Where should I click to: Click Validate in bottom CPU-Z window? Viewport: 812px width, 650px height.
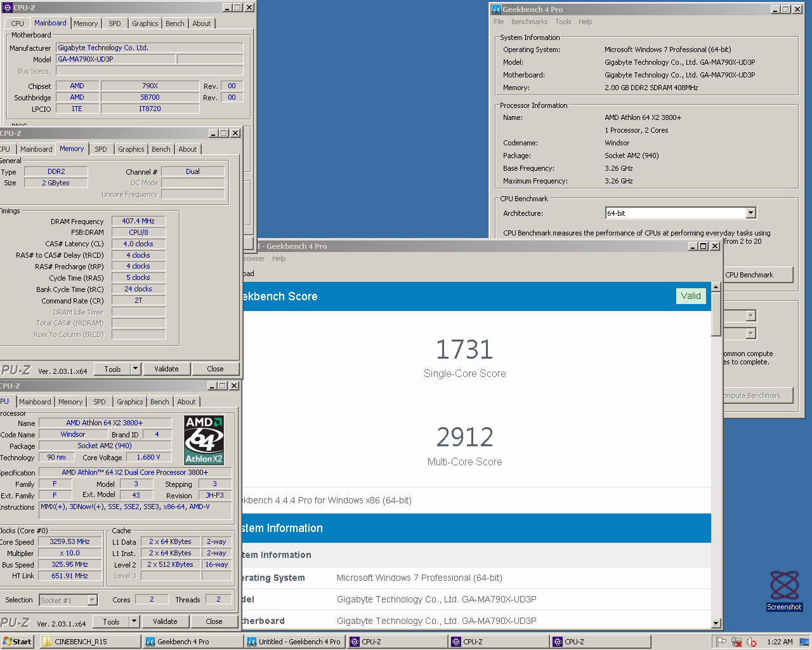[165, 621]
